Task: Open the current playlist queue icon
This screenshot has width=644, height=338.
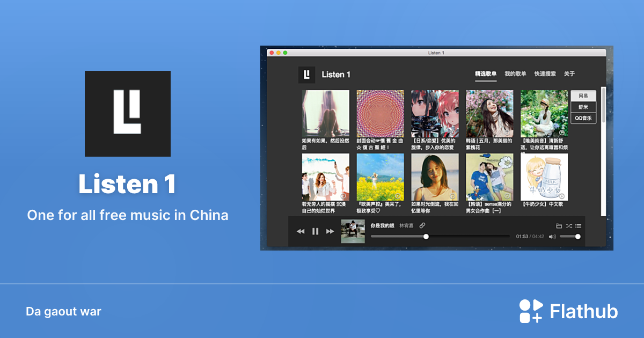Action: 578,226
